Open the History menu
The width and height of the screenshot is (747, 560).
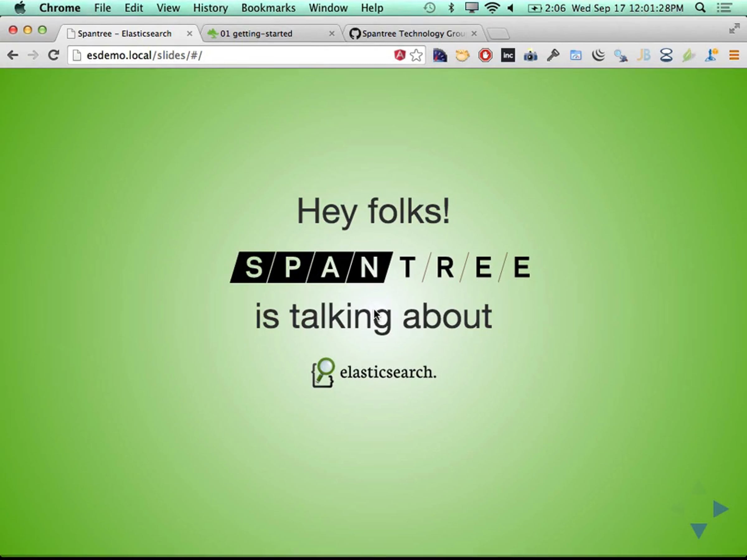pos(210,8)
